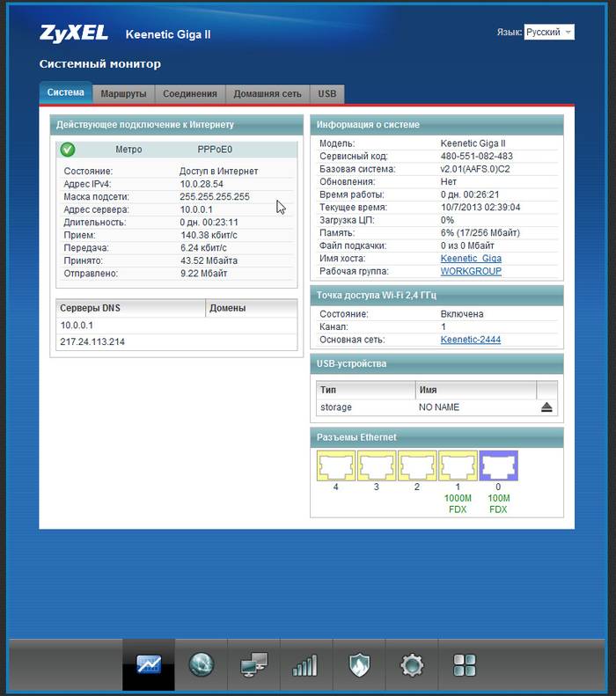Click receive rate 140.38 кбит/с
The width and height of the screenshot is (616, 696).
click(x=209, y=235)
